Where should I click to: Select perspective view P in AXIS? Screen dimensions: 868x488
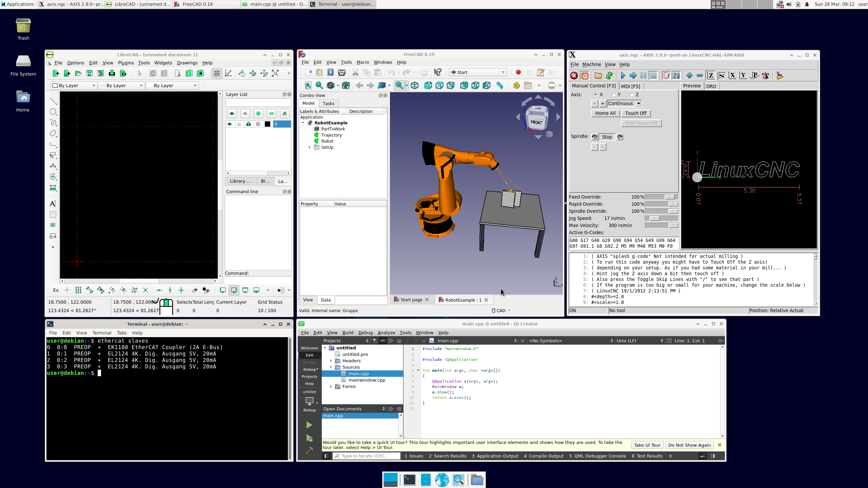754,76
